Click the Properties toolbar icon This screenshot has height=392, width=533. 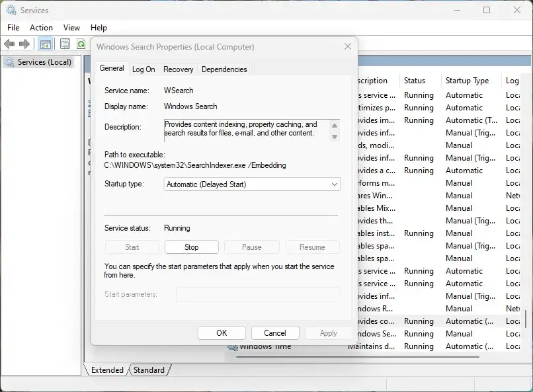[65, 44]
